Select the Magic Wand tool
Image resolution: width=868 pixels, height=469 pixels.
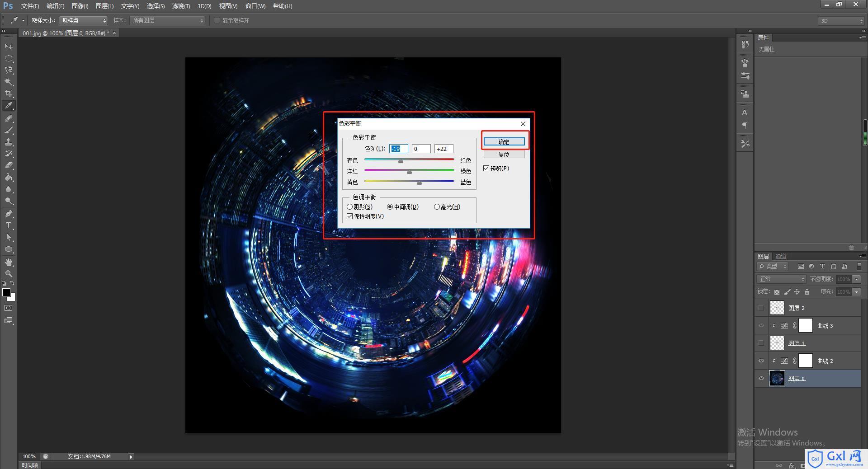click(9, 82)
